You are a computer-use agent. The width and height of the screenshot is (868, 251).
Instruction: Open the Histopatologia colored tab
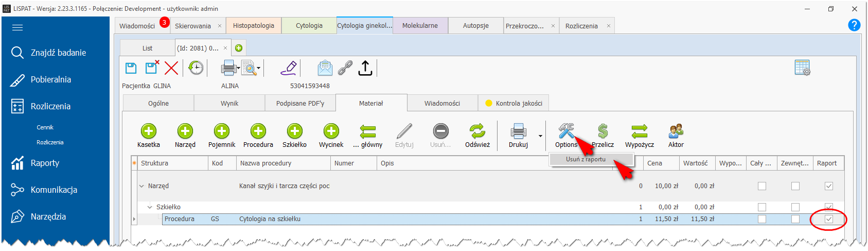(x=253, y=26)
